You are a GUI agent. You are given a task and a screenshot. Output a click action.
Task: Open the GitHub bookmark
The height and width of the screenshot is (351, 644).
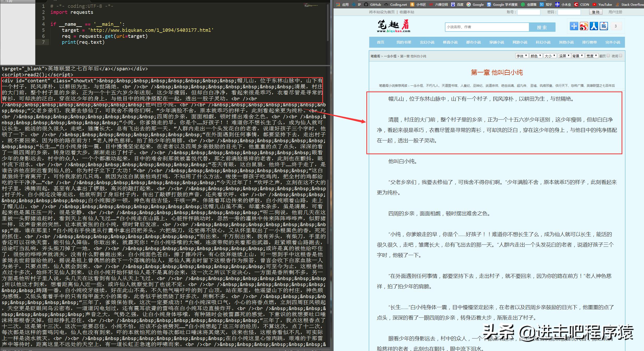pyautogui.click(x=372, y=4)
